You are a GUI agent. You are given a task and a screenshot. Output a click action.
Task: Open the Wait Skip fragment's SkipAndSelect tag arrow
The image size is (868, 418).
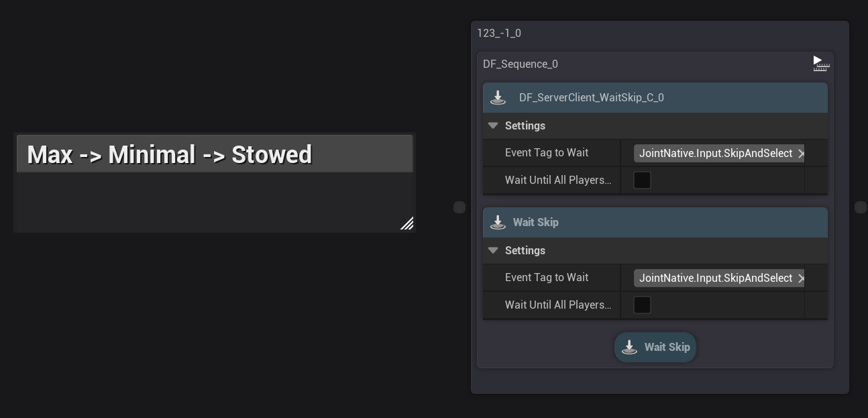click(801, 278)
